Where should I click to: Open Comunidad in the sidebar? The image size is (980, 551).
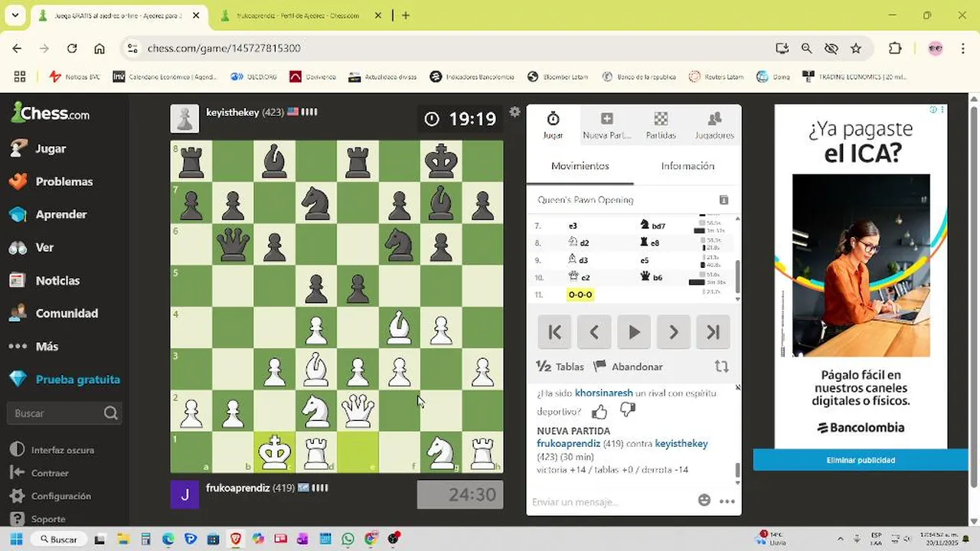(x=53, y=313)
